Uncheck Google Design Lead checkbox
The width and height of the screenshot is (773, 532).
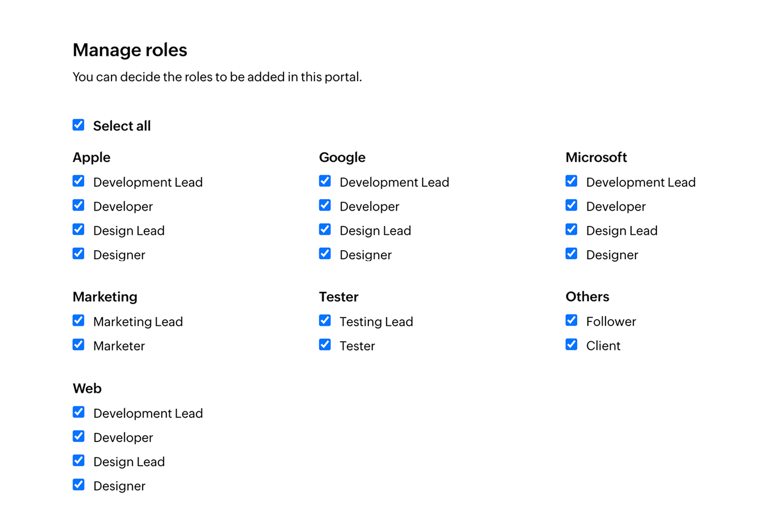pyautogui.click(x=325, y=230)
